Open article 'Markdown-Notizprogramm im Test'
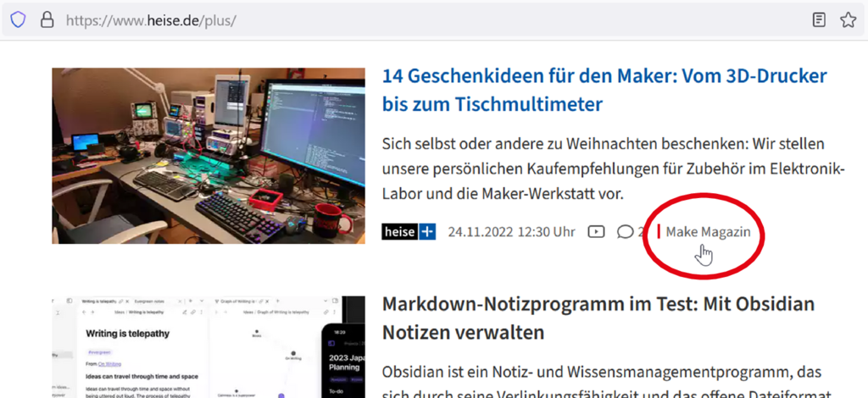The height and width of the screenshot is (398, 868). [x=598, y=318]
